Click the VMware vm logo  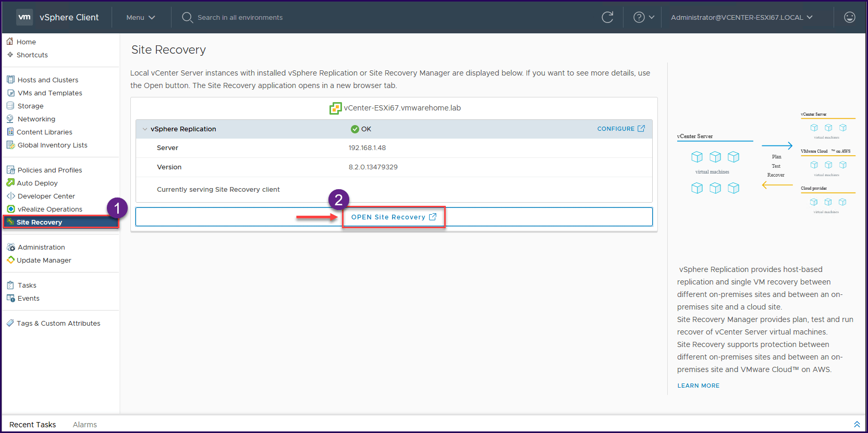pyautogui.click(x=25, y=17)
